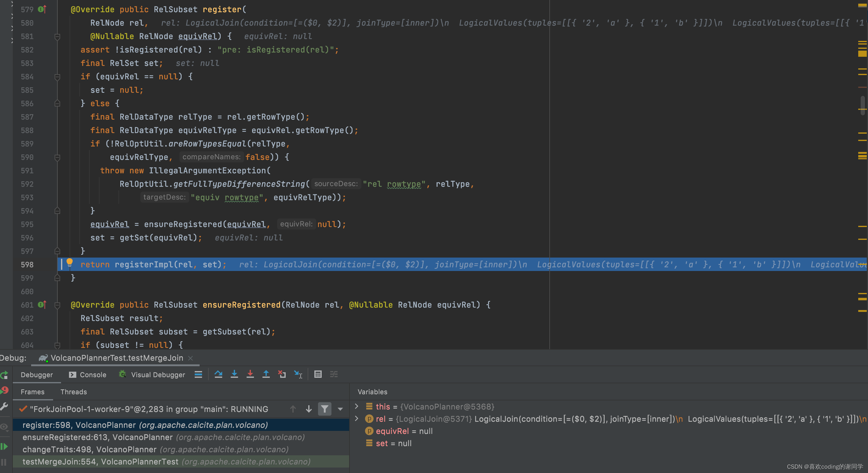This screenshot has height=473, width=868.
Task: Click the Rerun debug session icon
Action: 4,375
